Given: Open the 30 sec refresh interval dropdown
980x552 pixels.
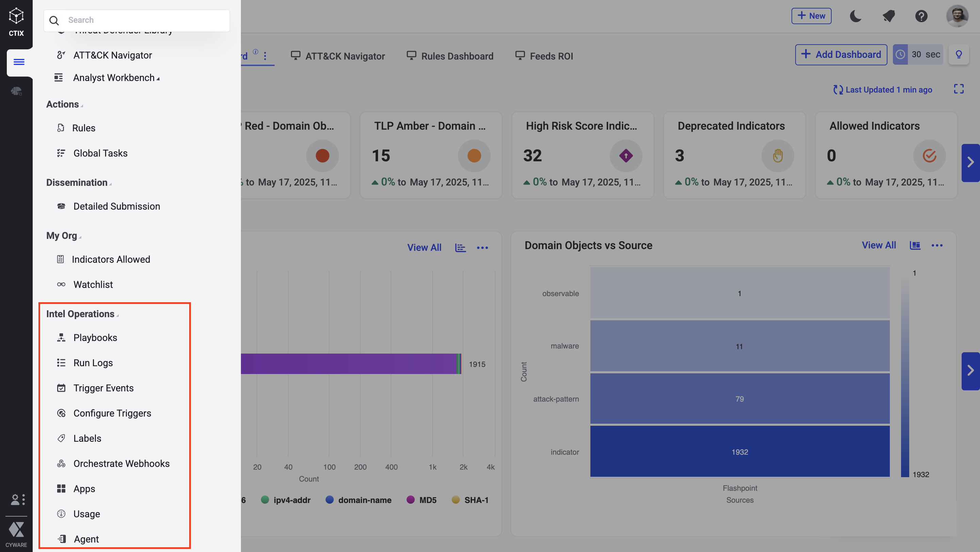Looking at the screenshot, I should coord(925,54).
